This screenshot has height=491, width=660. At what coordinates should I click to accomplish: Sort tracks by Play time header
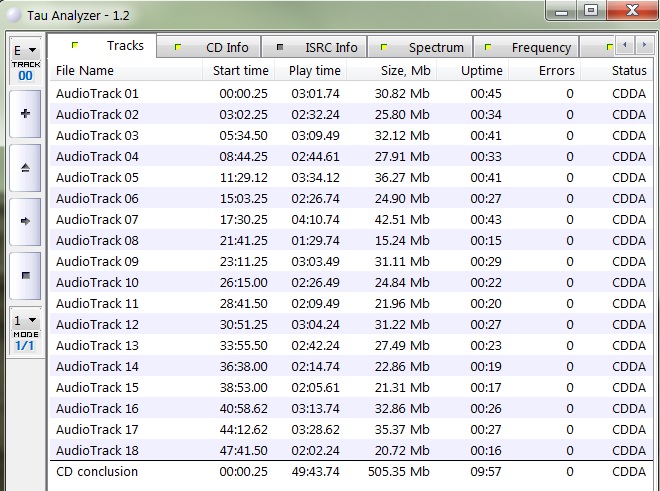point(314,71)
